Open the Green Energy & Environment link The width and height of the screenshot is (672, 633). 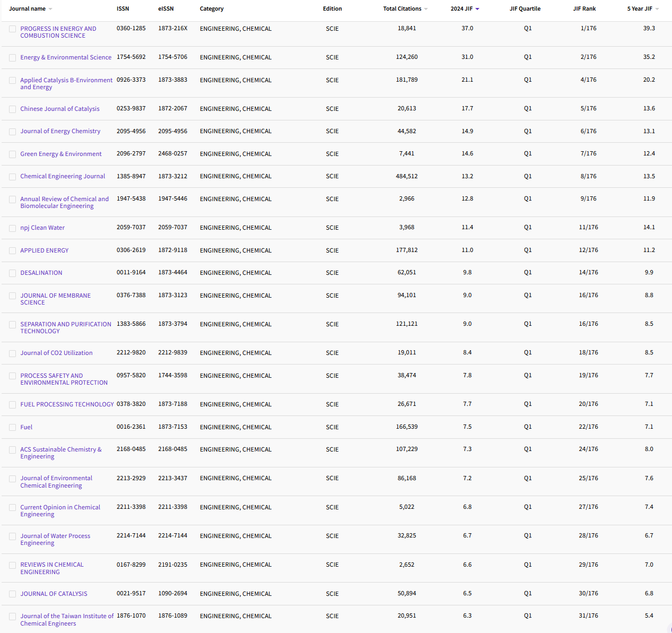click(x=60, y=153)
